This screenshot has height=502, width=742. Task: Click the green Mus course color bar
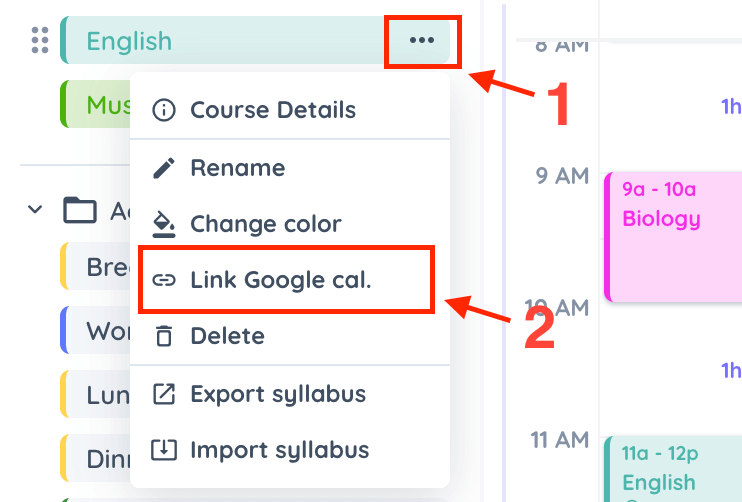click(63, 104)
